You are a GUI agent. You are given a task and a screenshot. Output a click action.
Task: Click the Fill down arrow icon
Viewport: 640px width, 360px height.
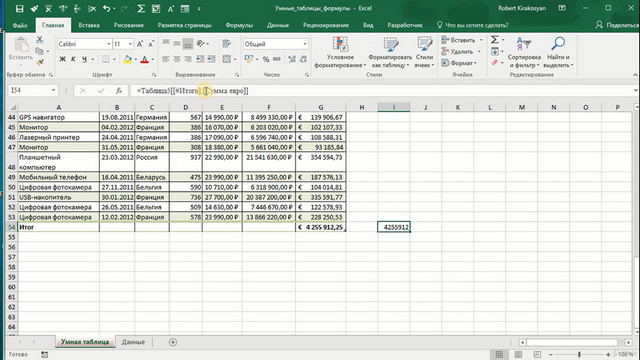495,51
